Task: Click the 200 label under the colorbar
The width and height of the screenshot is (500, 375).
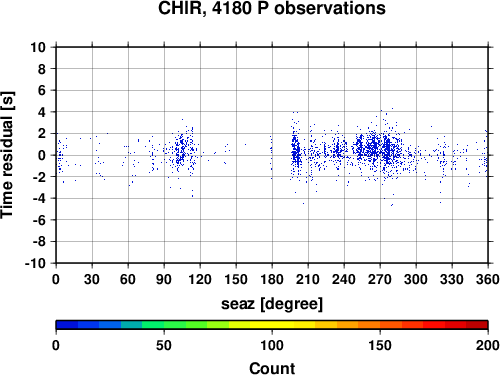Action: pos(488,345)
